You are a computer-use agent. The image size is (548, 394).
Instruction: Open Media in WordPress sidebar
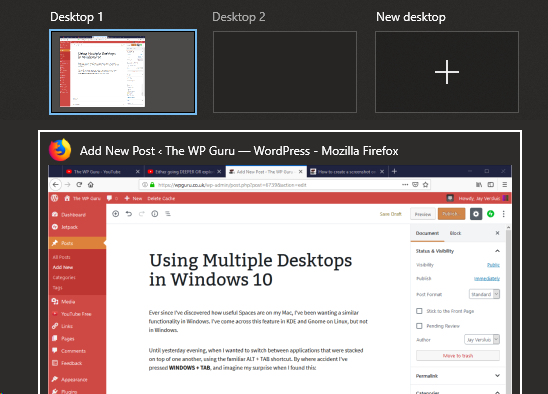click(68, 301)
